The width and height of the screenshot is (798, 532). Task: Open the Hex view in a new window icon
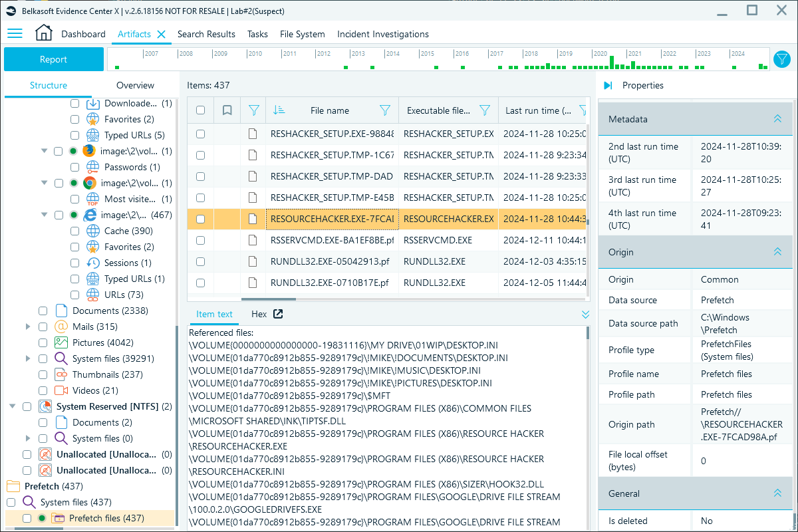[x=278, y=314]
